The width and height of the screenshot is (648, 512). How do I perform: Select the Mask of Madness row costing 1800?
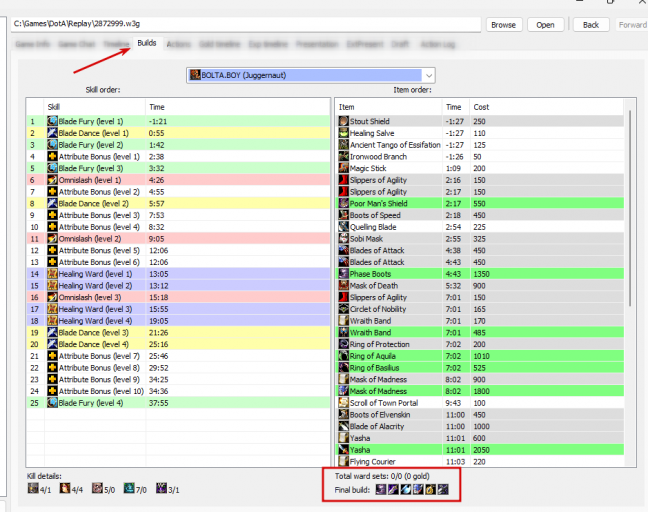(x=480, y=391)
